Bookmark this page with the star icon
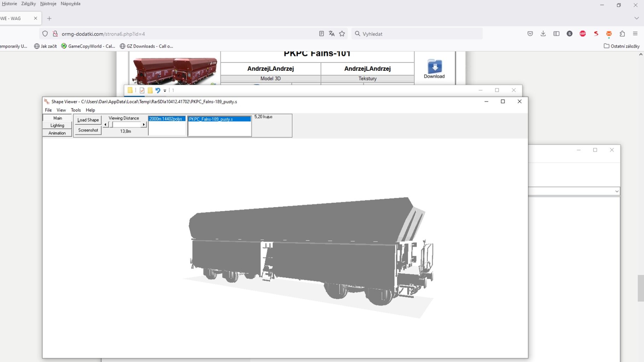This screenshot has width=644, height=362. [342, 34]
